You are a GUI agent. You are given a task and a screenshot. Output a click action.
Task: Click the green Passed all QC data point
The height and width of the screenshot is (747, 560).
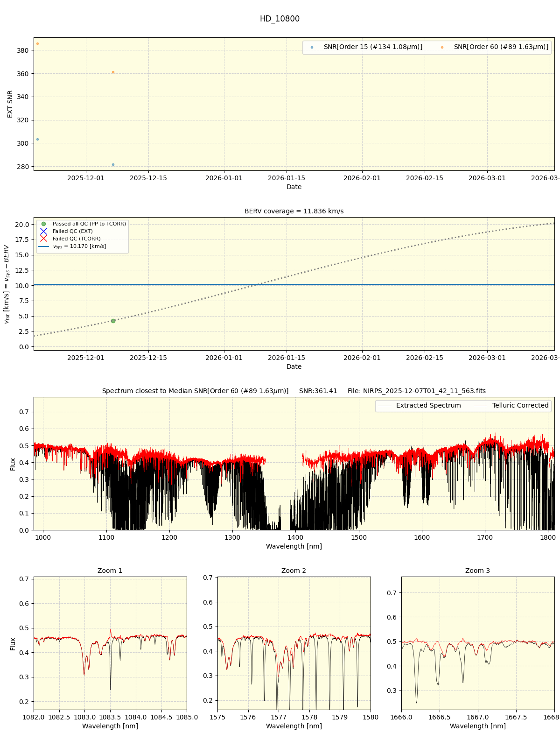tap(113, 321)
